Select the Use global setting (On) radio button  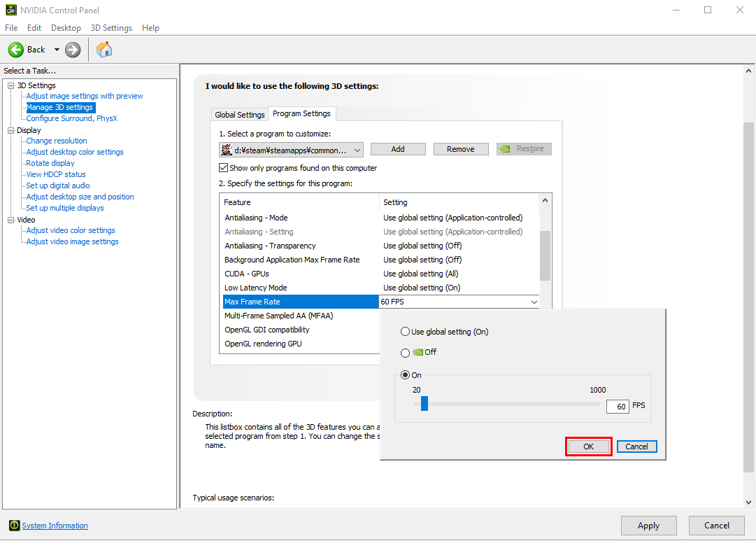[x=406, y=332]
